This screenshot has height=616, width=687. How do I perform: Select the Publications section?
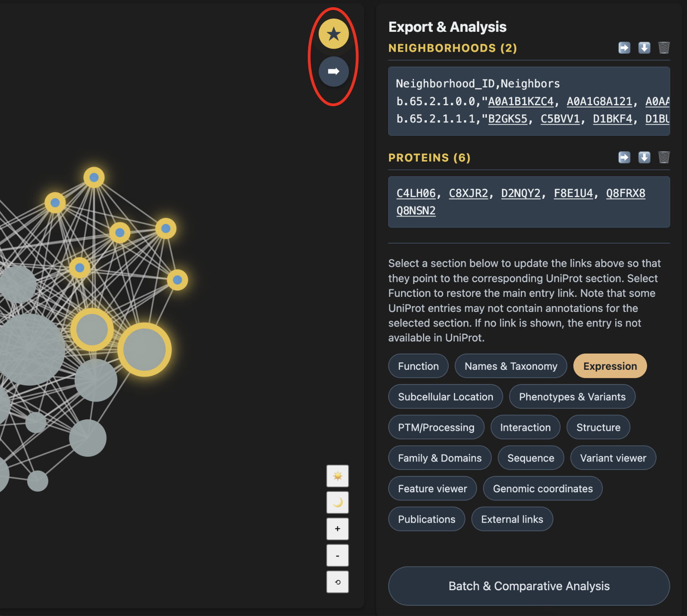[x=427, y=519]
